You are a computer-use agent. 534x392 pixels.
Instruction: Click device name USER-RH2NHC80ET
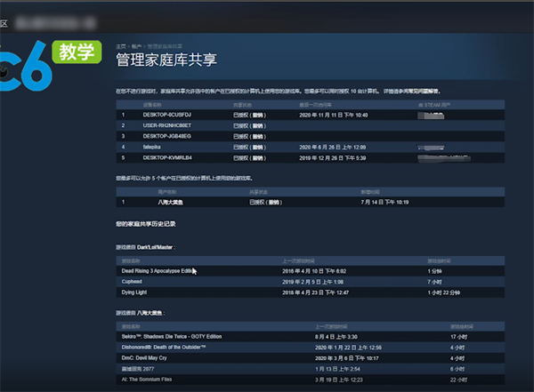[x=167, y=125]
